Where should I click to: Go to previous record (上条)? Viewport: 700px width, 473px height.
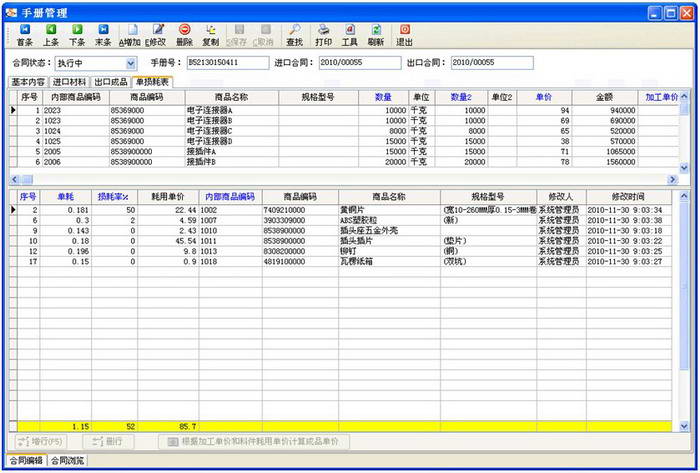(x=50, y=35)
